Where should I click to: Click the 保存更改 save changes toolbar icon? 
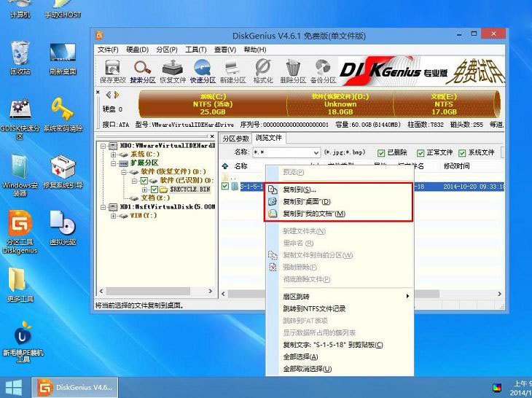pyautogui.click(x=113, y=71)
